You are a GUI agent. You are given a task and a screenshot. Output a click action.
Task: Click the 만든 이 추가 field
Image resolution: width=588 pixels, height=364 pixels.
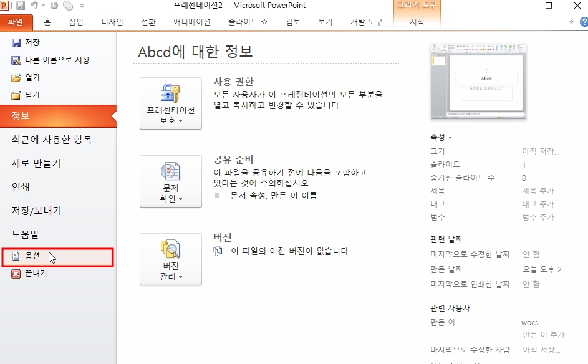pyautogui.click(x=544, y=335)
